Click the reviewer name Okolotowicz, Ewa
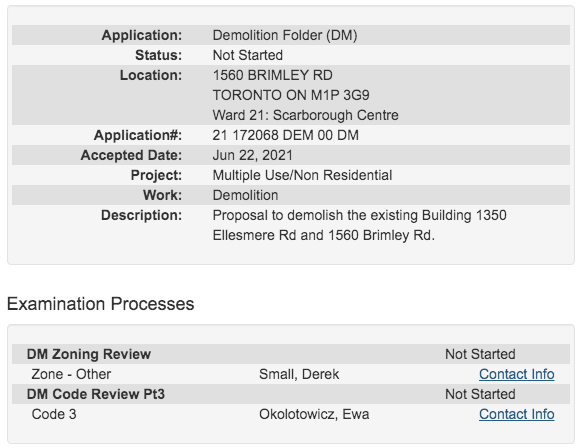Screen dimensions: 580x448 [314, 414]
